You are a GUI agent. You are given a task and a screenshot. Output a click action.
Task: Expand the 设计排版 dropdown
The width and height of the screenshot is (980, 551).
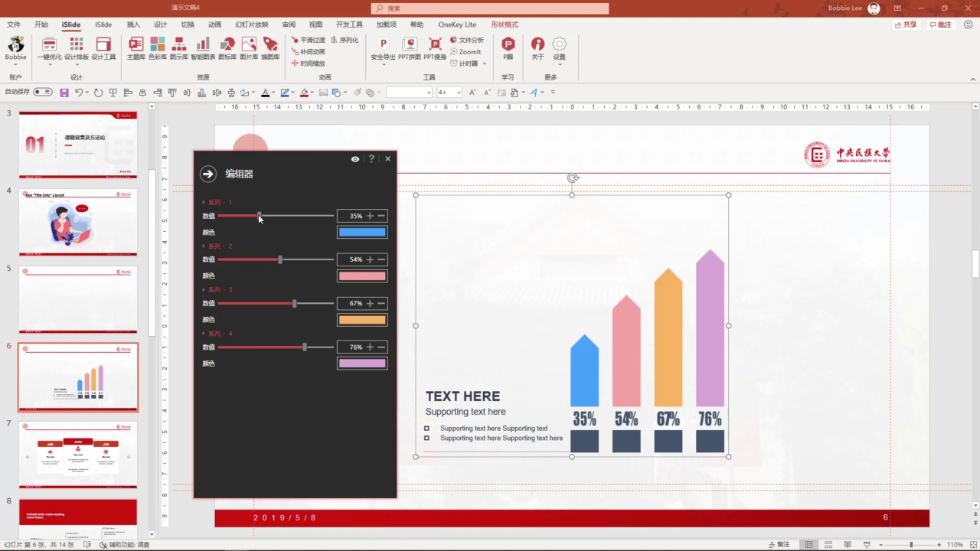pos(77,64)
